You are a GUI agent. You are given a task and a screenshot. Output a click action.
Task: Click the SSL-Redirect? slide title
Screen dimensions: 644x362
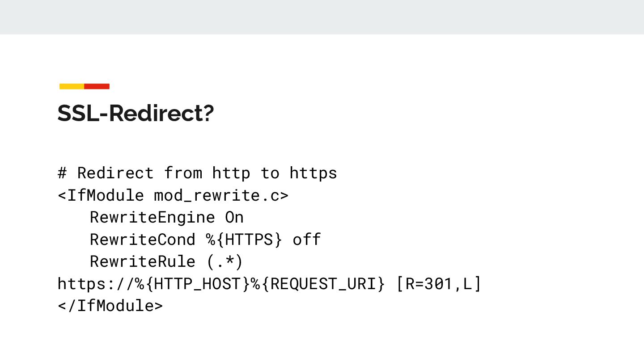136,114
